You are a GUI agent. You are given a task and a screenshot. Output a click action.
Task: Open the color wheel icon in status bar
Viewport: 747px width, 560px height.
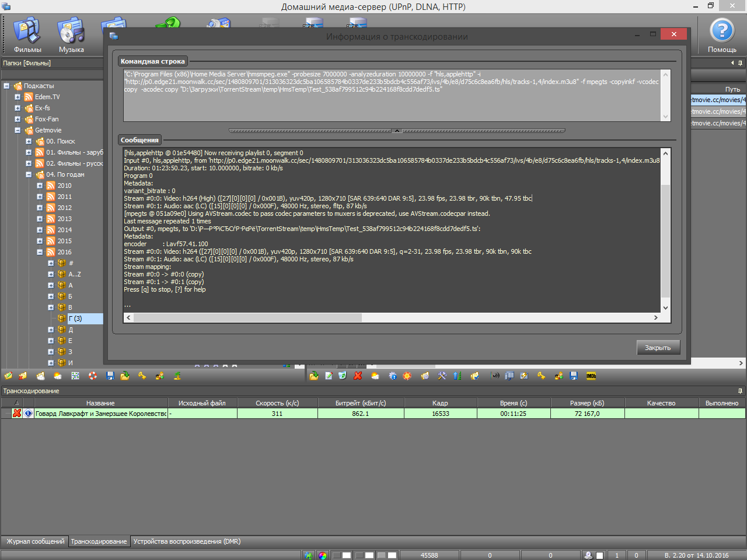tap(323, 555)
